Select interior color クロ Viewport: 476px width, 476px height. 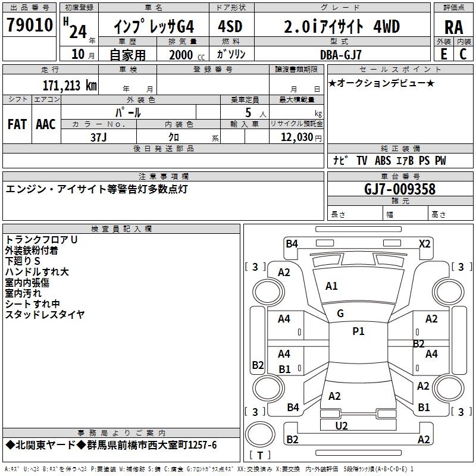click(x=174, y=137)
